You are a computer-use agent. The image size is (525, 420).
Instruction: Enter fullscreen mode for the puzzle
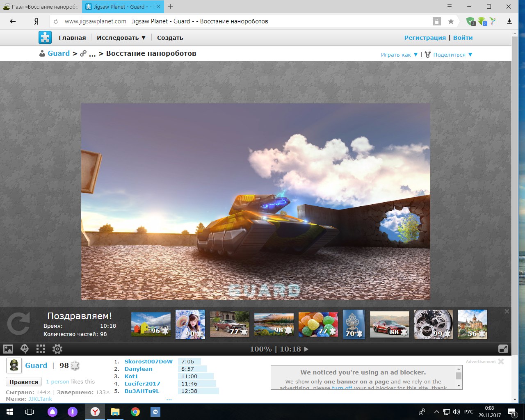click(503, 349)
